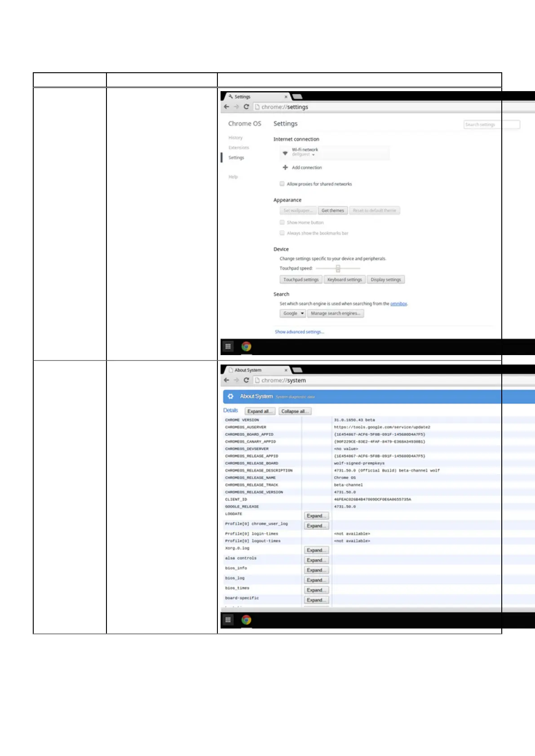Open the app launcher in About System window shelf
Screen dimensions: 535x756
[x=228, y=620]
